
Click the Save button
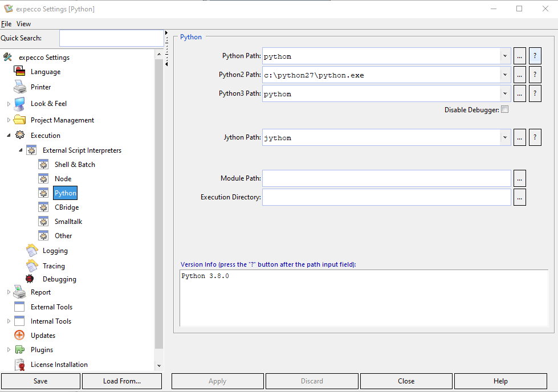pyautogui.click(x=40, y=381)
